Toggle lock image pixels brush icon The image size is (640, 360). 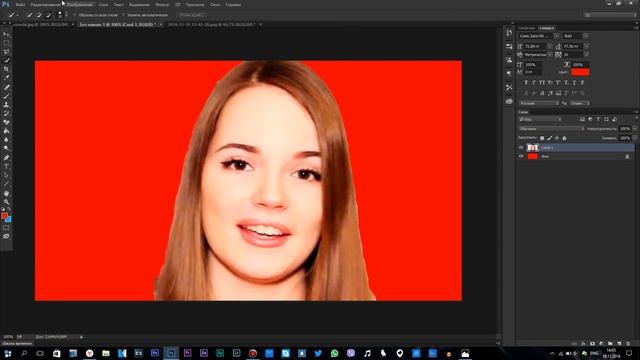tap(549, 138)
